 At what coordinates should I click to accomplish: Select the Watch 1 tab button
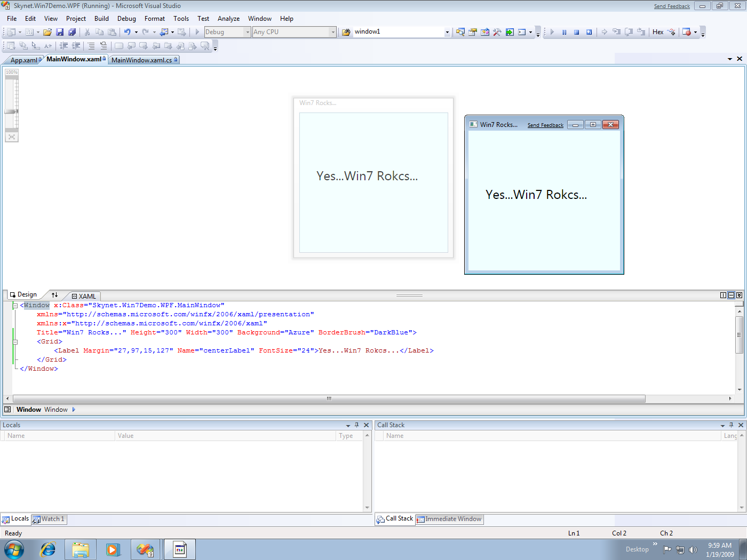coord(49,518)
